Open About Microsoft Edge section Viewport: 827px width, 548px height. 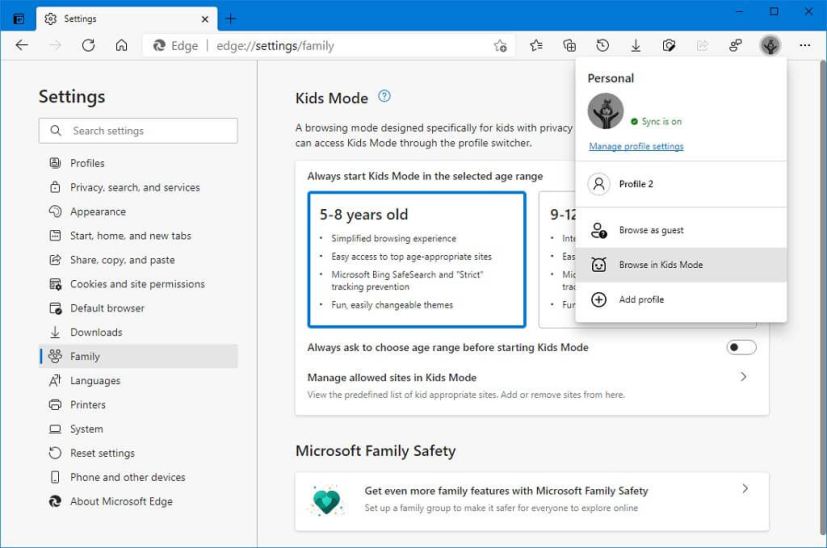point(138,502)
